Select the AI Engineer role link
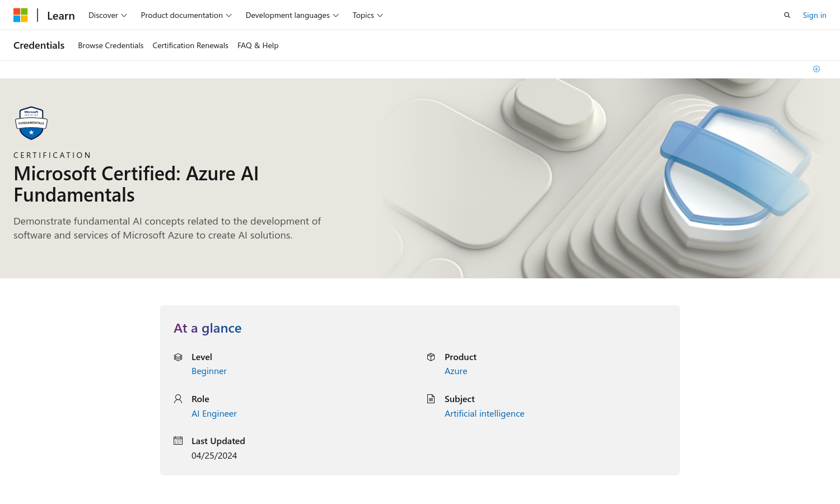 [x=214, y=413]
